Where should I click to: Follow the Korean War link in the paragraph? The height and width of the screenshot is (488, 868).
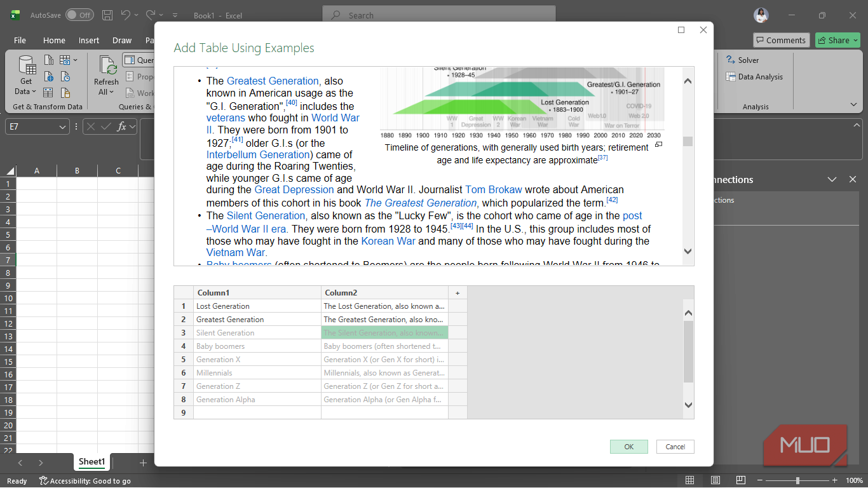point(388,241)
